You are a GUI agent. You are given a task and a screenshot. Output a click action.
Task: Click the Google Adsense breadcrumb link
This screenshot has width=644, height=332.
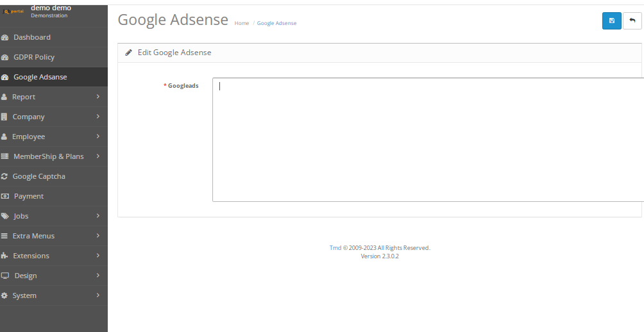276,23
